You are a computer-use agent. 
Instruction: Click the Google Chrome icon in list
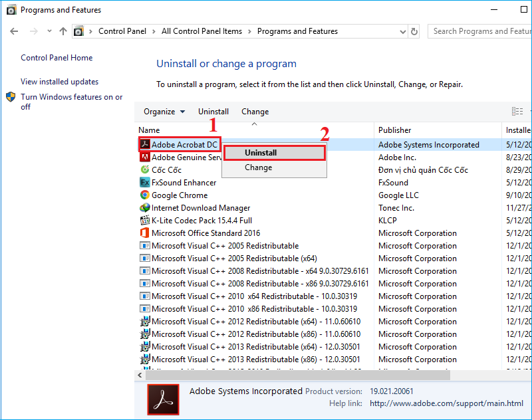click(145, 195)
